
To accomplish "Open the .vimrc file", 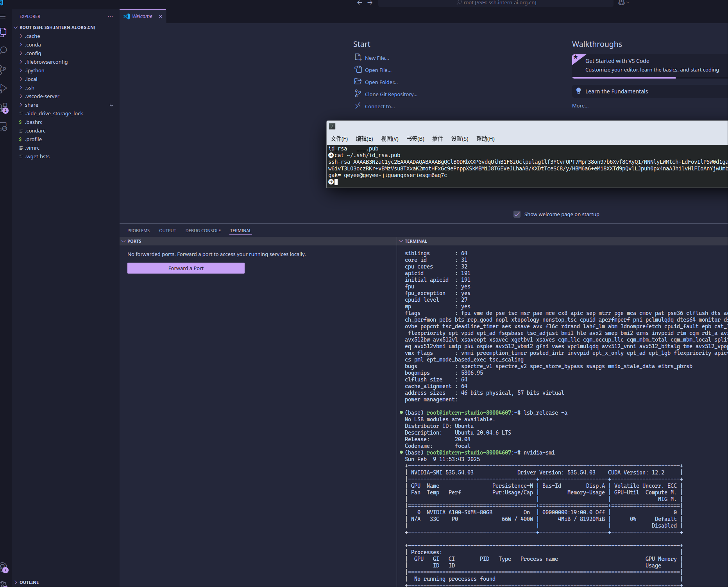I will coord(32,148).
